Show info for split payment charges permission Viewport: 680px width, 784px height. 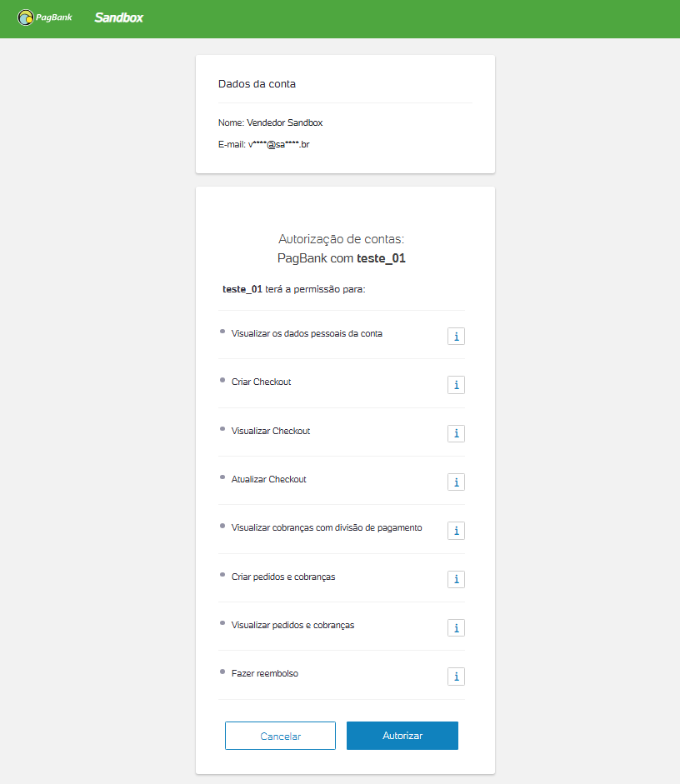point(456,530)
